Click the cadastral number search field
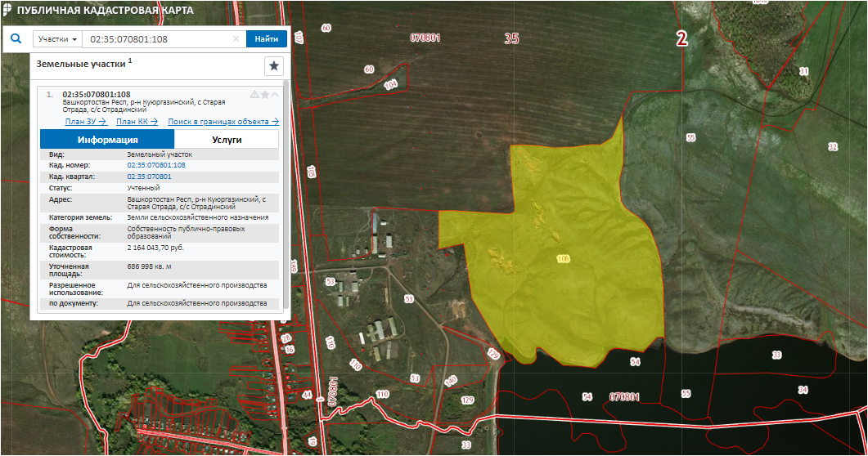 tap(155, 39)
